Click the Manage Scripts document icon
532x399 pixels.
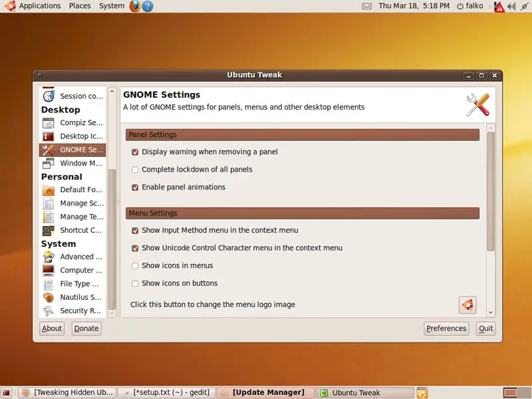click(x=49, y=203)
